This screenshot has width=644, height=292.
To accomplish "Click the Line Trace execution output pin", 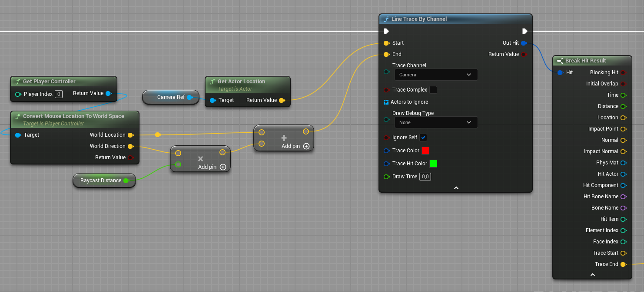I will [x=524, y=31].
